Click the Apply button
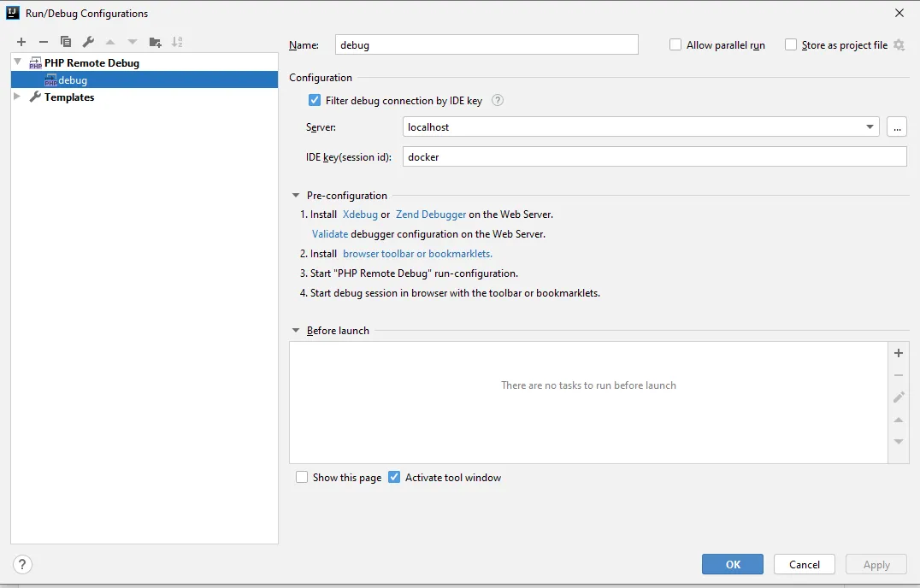Viewport: 920px width, 588px height. pyautogui.click(x=876, y=564)
